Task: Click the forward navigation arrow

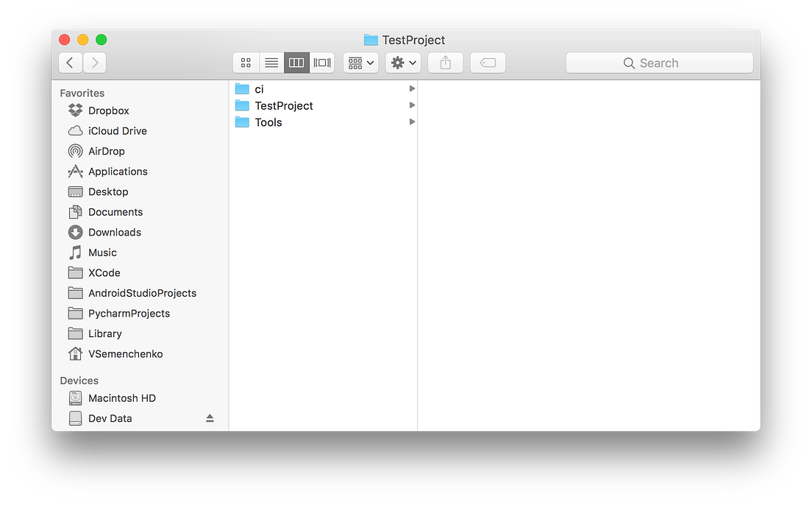Action: click(x=94, y=63)
